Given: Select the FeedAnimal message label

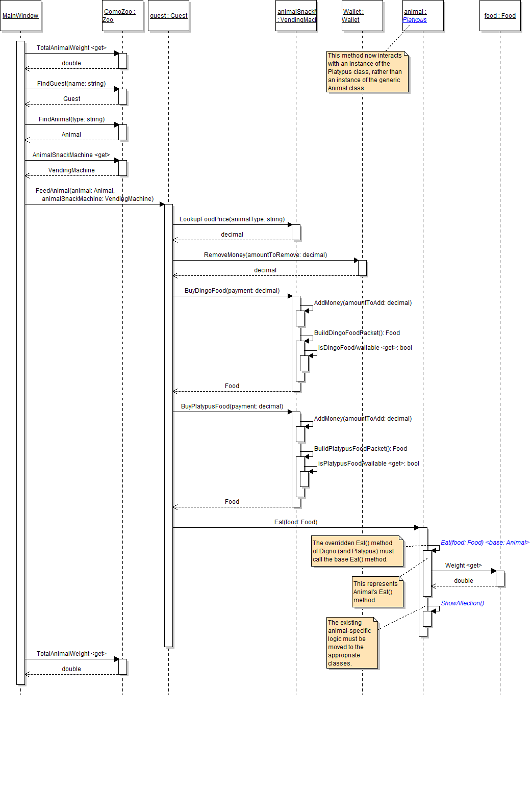Looking at the screenshot, I should (x=94, y=195).
